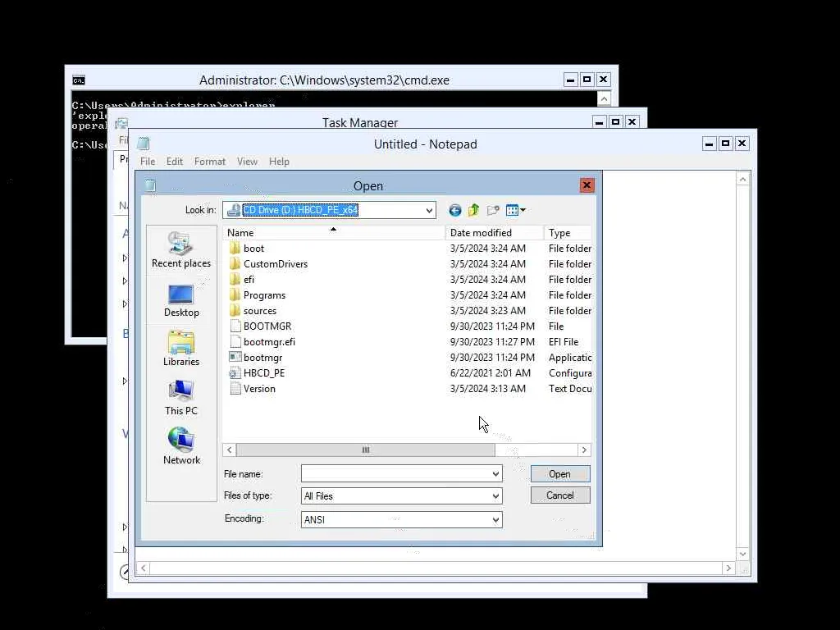The width and height of the screenshot is (840, 630).
Task: Select the boot folder icon
Action: pyautogui.click(x=235, y=248)
